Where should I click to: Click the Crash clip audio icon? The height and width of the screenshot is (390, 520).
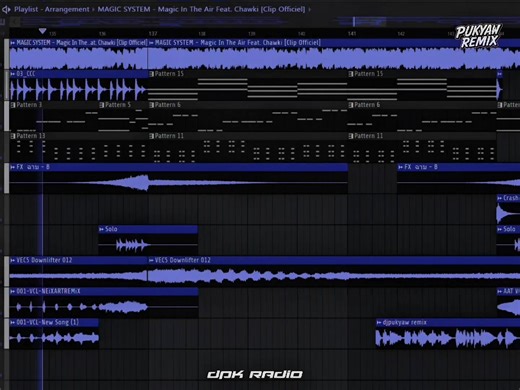499,198
